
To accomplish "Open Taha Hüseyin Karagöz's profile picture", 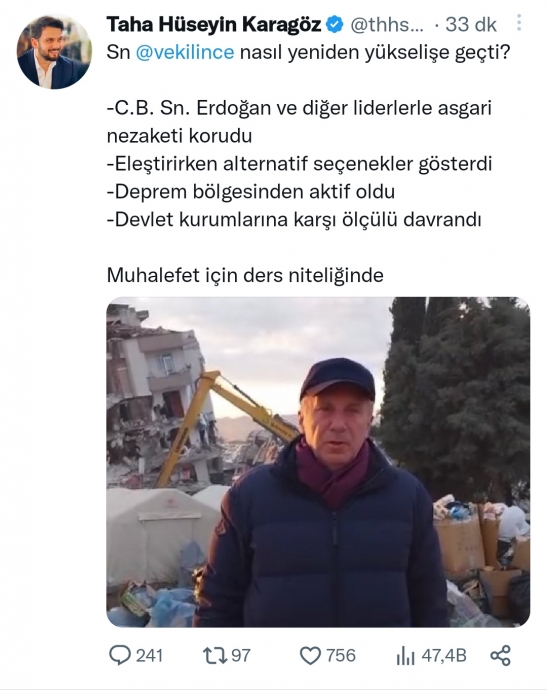I will 54,51.
